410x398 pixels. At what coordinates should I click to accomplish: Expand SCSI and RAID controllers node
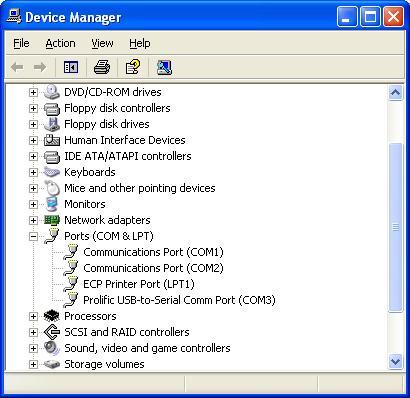pos(33,332)
